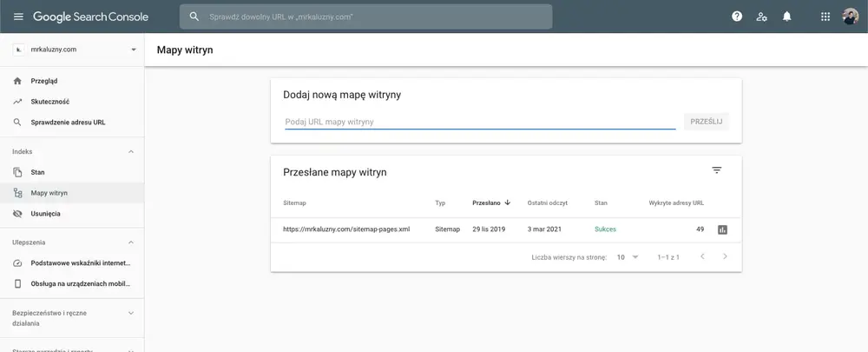Click the gauge icon beside Podstawowe wskaźniki
Viewport: 868px width, 352px height.
click(x=17, y=263)
